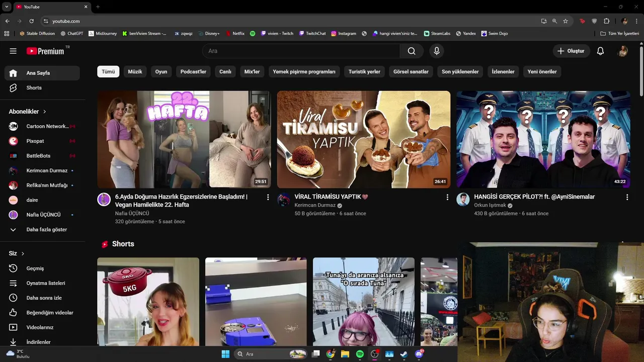Open Tüm Yer İşaretleri bookmarks folder
Image resolution: width=644 pixels, height=362 pixels.
click(x=620, y=34)
